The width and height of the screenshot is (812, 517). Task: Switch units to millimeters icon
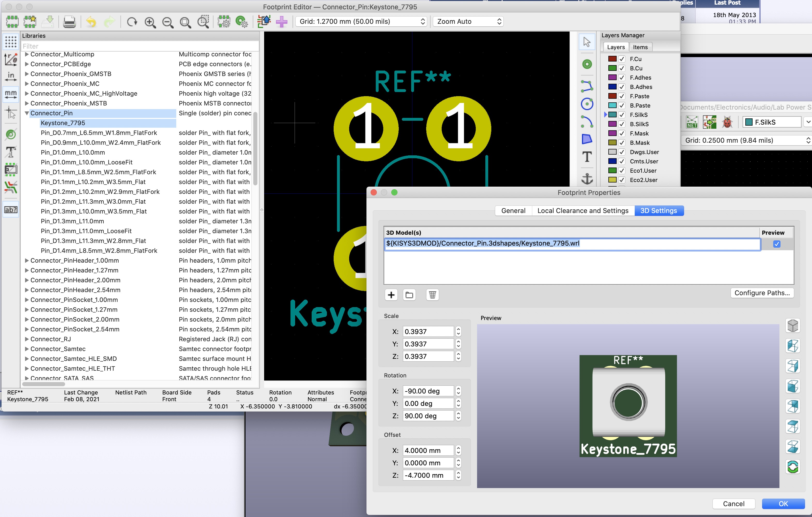pyautogui.click(x=11, y=94)
